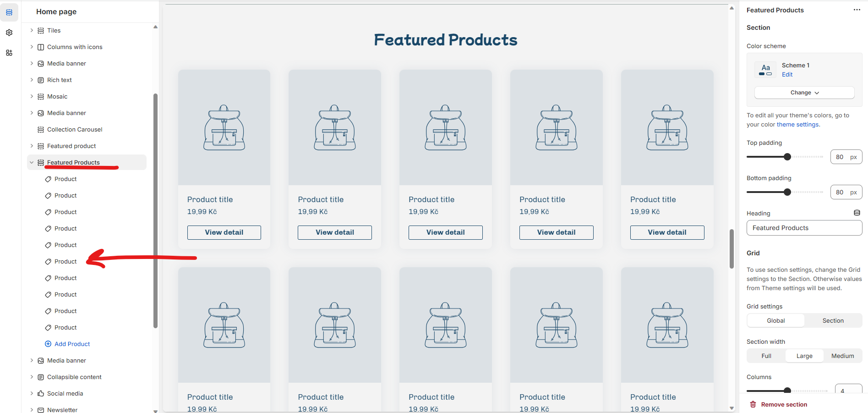
Task: Click the trash icon for Remove section
Action: pos(753,404)
